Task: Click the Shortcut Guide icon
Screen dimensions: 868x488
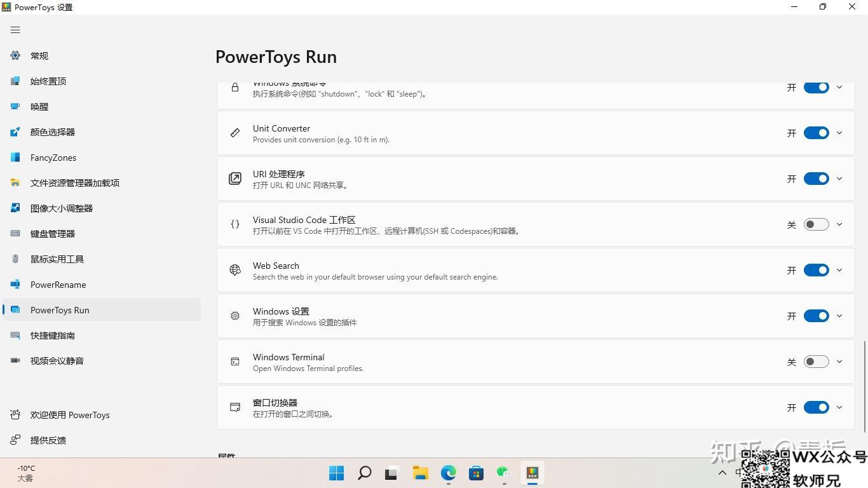Action: point(15,335)
